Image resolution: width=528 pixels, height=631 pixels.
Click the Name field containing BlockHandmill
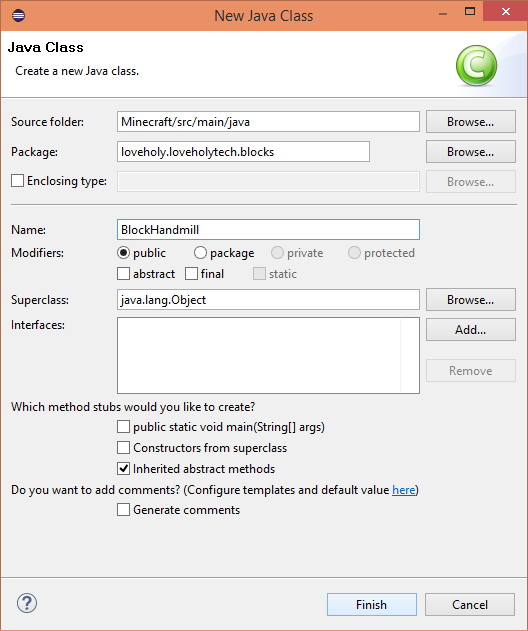[268, 230]
